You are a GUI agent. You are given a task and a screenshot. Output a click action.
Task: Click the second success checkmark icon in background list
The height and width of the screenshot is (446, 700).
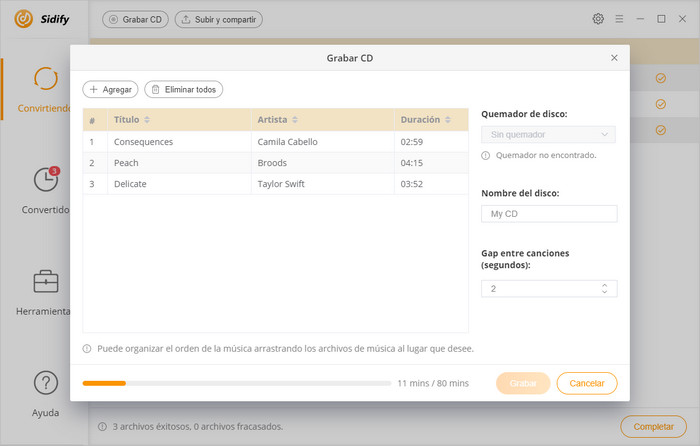(661, 104)
